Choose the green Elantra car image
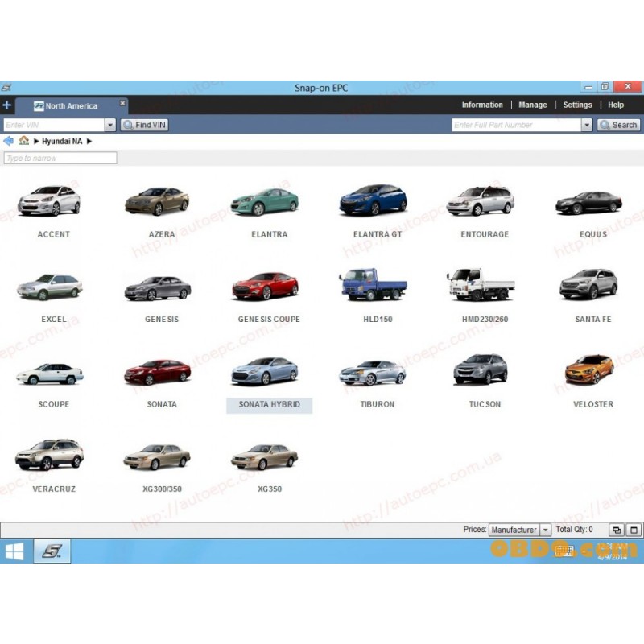This screenshot has width=644, height=644. pyautogui.click(x=265, y=202)
